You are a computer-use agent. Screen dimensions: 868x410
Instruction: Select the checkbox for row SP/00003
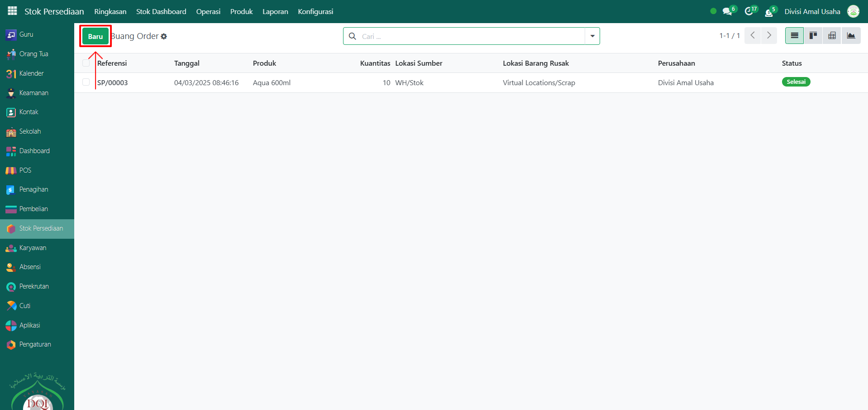[86, 82]
